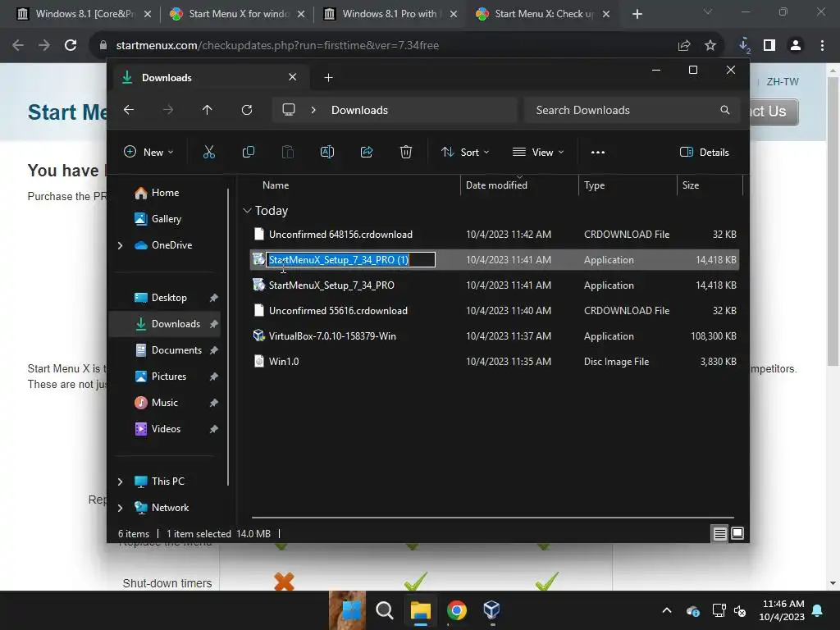Expand OneDrive in navigation pane
The image size is (840, 630).
(120, 245)
